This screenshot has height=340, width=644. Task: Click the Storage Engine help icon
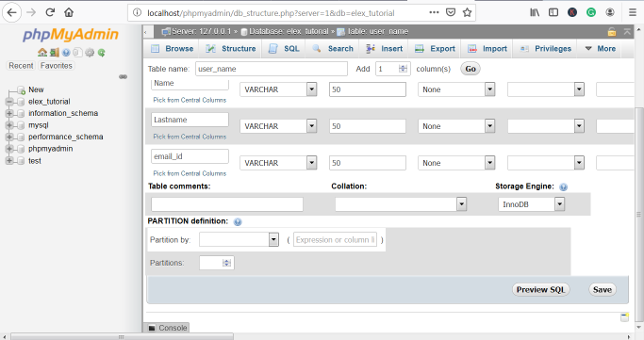pyautogui.click(x=564, y=187)
